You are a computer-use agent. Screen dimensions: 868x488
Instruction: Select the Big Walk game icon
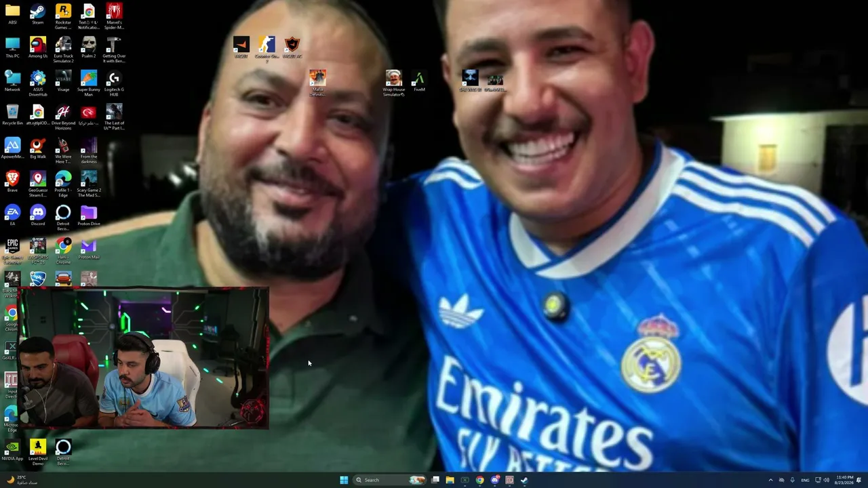pos(38,148)
